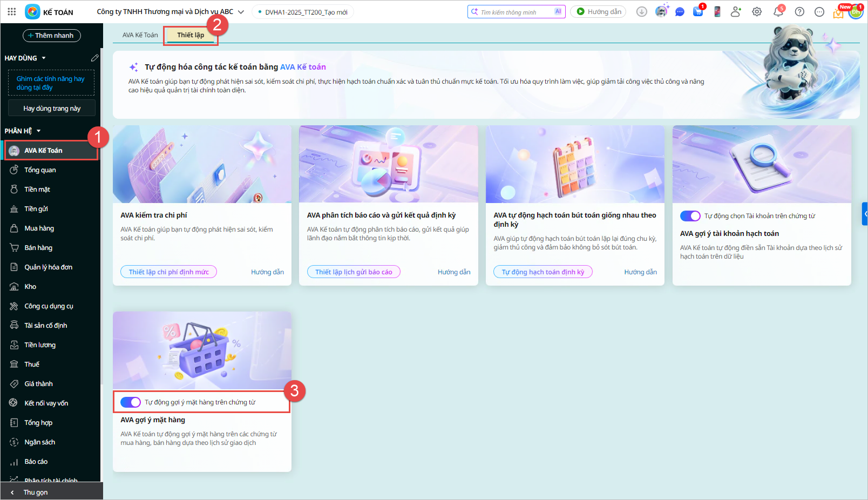
Task: Open Hướng dẫn link on AVA tự động hạch toán card
Action: [x=641, y=272]
